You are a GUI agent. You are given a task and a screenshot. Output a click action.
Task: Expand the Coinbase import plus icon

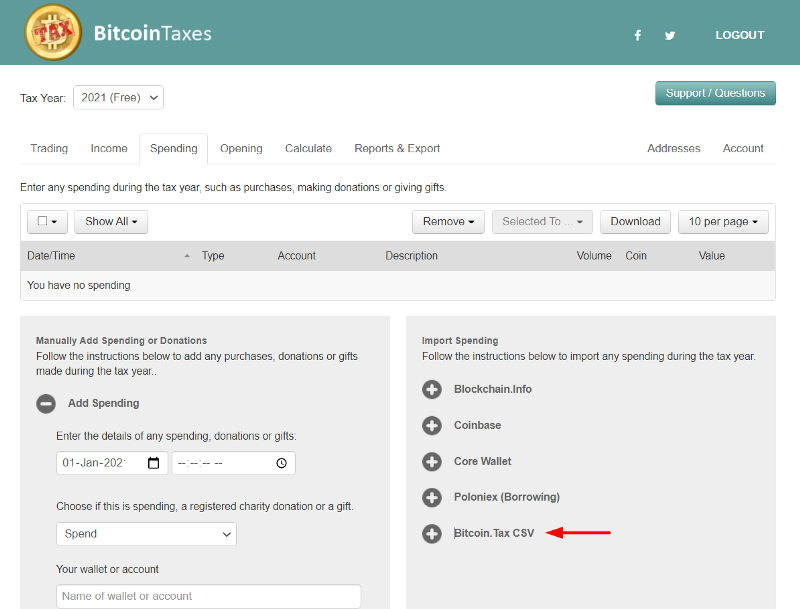[432, 425]
